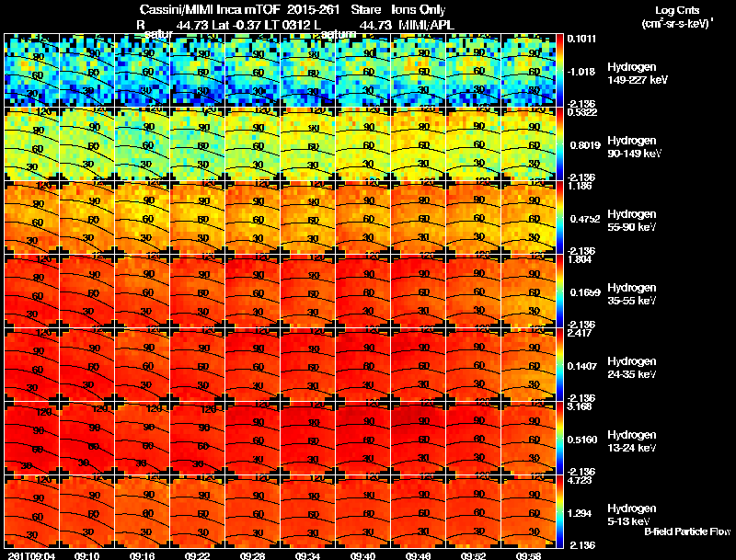Select the 149-227 keV image at 09:04

click(31, 71)
